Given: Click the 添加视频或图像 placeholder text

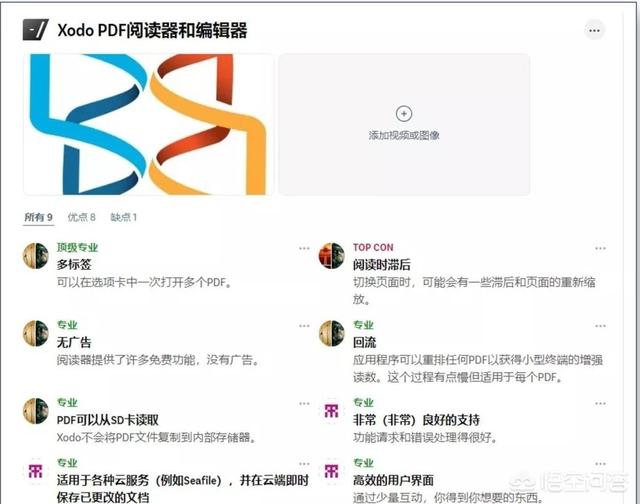Looking at the screenshot, I should [x=404, y=135].
